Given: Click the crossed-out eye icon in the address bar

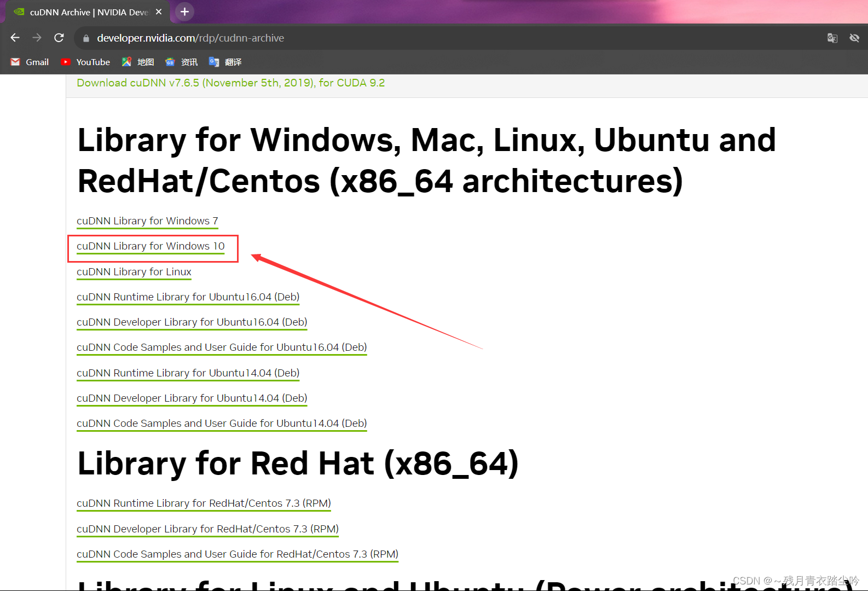Looking at the screenshot, I should click(x=854, y=38).
